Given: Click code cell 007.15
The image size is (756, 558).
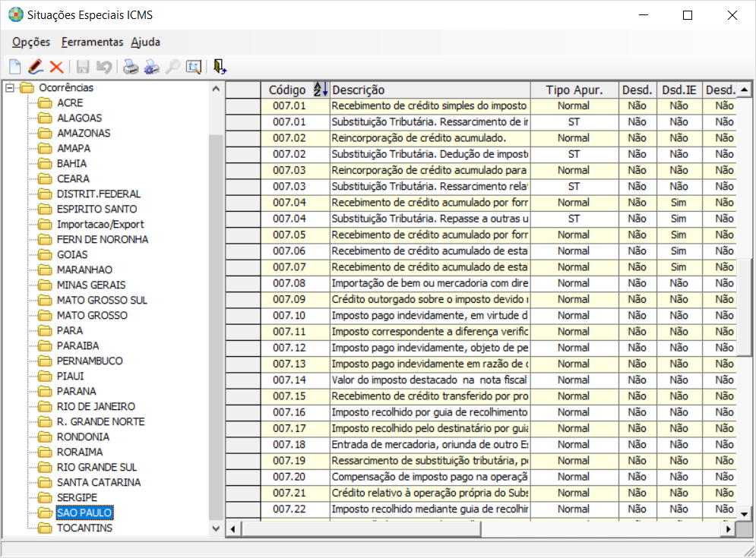Looking at the screenshot, I should (x=295, y=396).
